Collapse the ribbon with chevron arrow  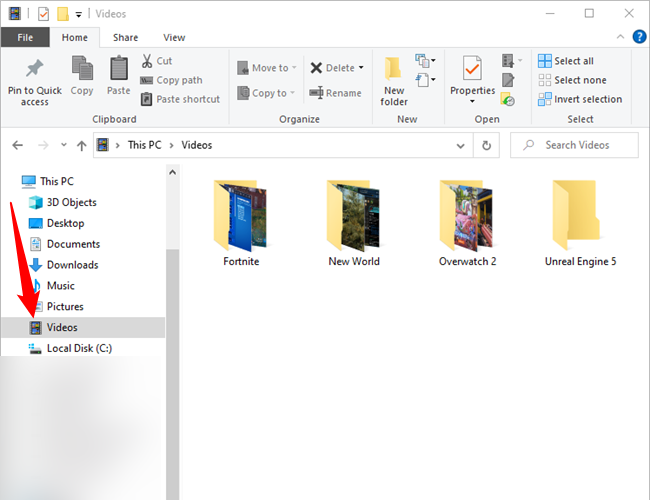coord(620,36)
